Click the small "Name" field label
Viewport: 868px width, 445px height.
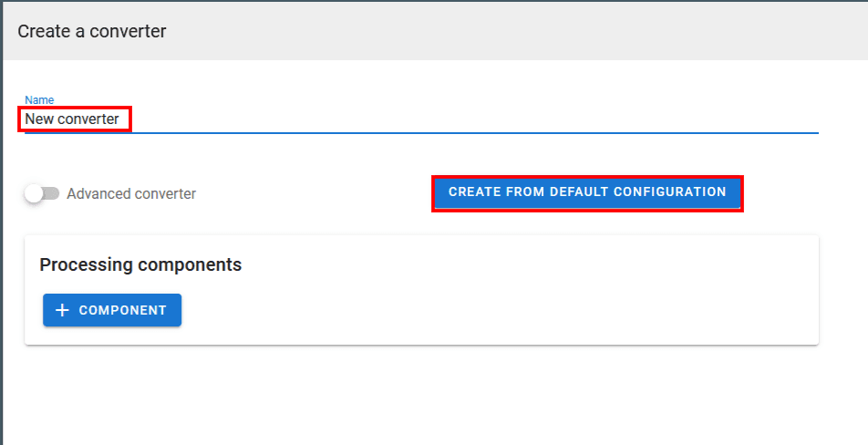[x=39, y=99]
